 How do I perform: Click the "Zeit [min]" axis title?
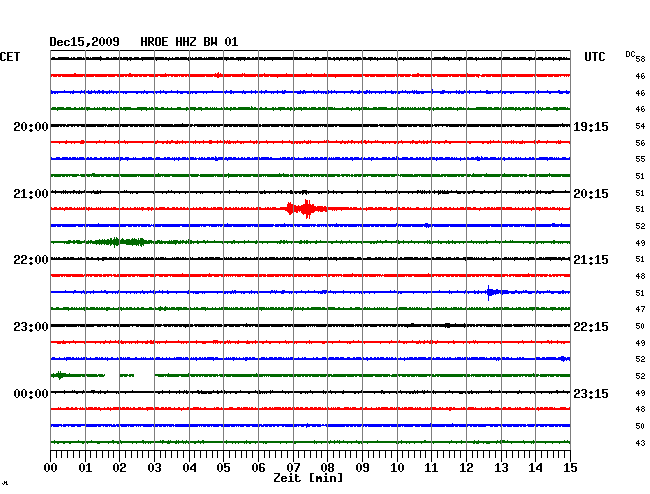point(308,478)
